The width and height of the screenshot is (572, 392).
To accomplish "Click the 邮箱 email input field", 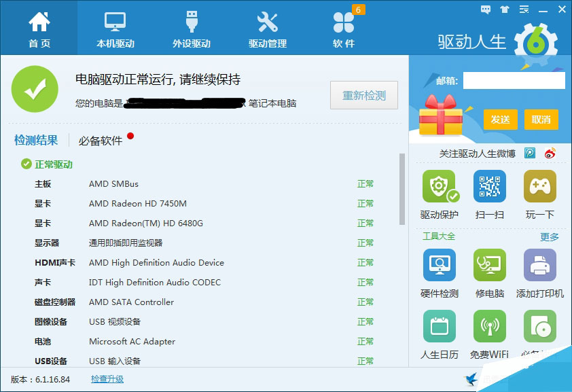I will [x=514, y=82].
